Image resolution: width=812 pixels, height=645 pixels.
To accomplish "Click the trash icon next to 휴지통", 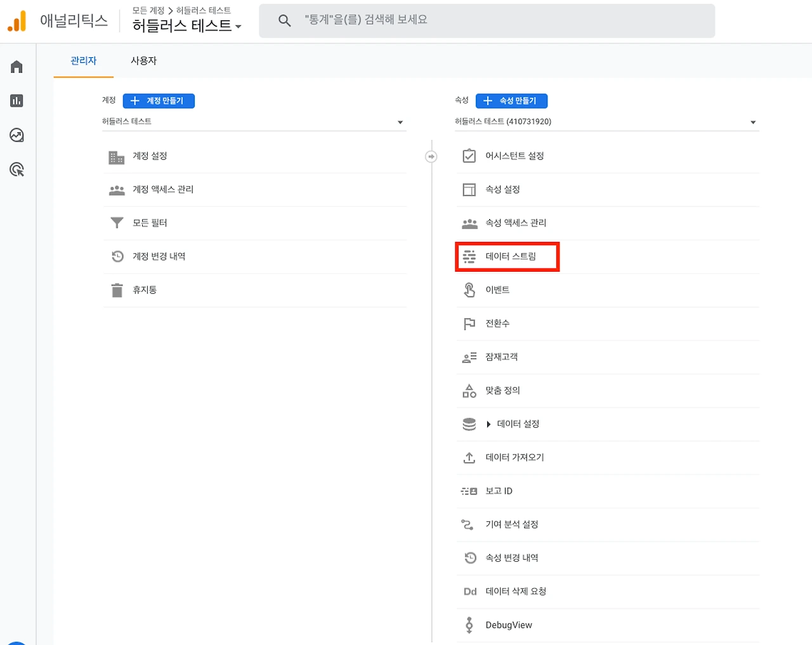I will pyautogui.click(x=117, y=290).
